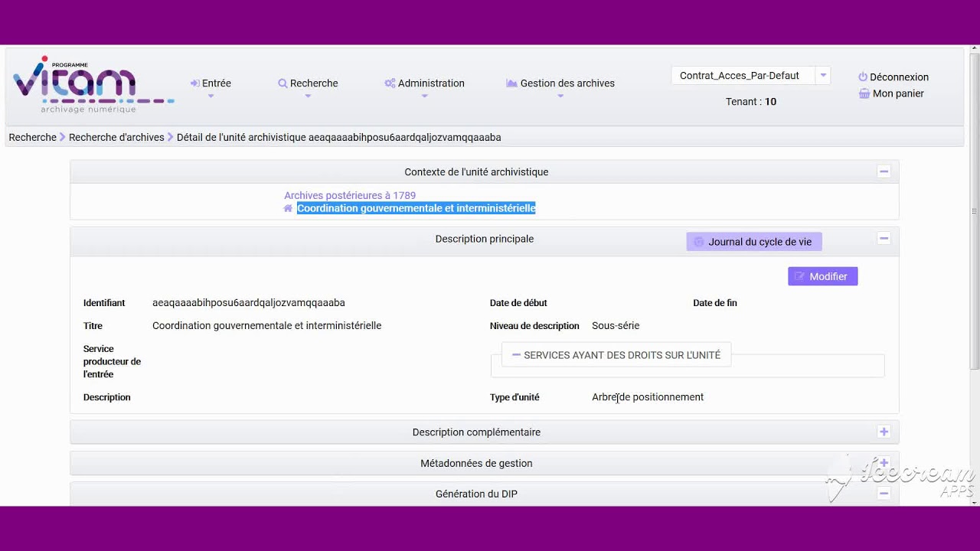Click the Déconnexion link
The height and width of the screenshot is (551, 980).
point(893,77)
